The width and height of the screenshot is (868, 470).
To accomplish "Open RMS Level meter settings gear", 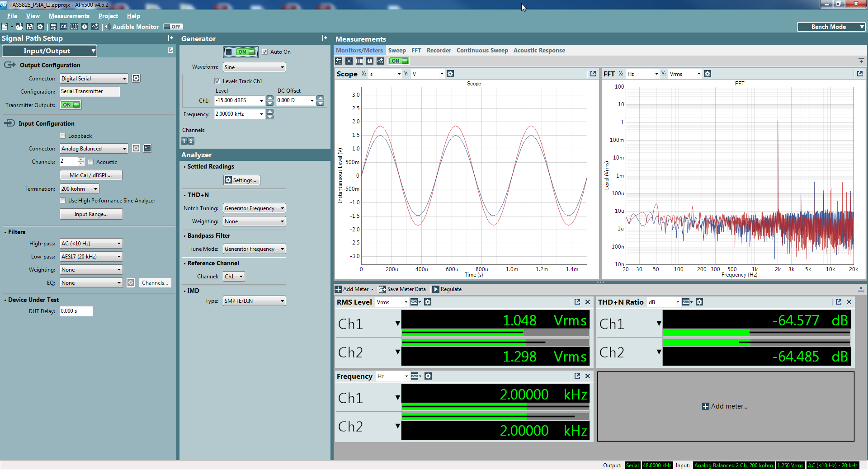I will point(428,302).
